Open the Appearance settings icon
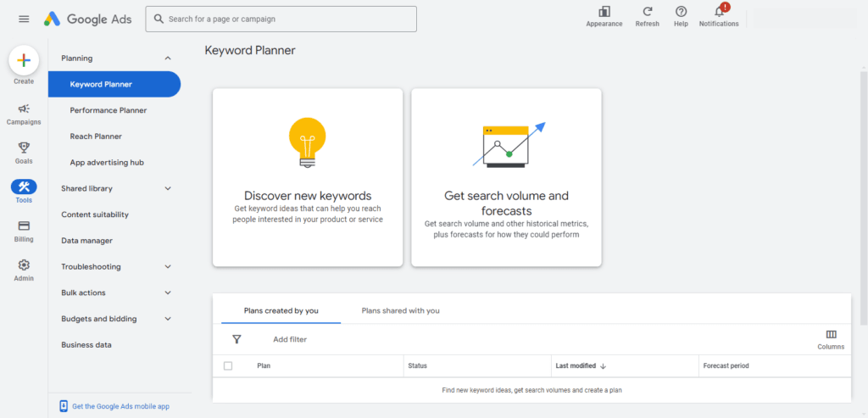 (604, 12)
